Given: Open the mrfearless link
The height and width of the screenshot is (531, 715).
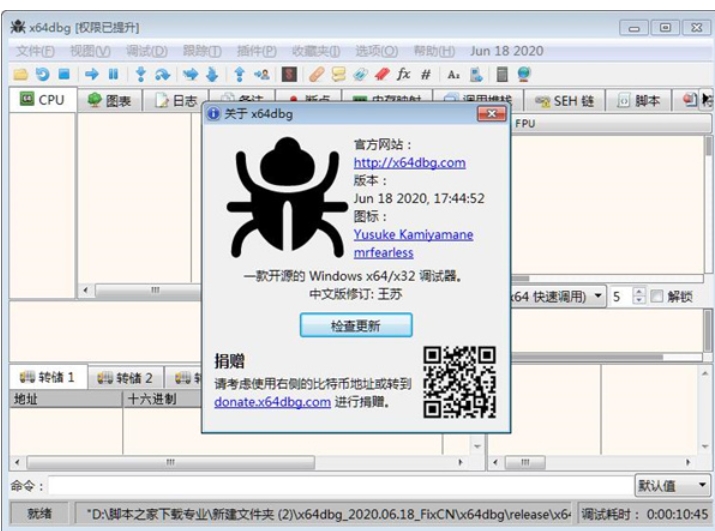Looking at the screenshot, I should [383, 252].
